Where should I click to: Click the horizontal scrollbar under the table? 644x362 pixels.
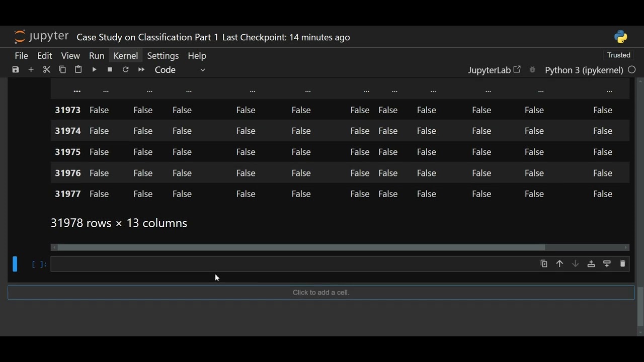(301, 247)
